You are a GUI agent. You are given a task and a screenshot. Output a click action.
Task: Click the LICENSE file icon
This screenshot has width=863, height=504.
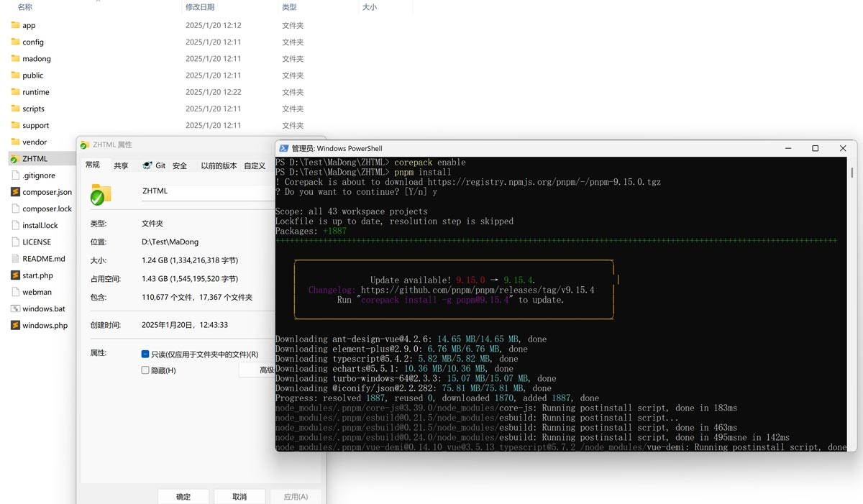pos(16,242)
